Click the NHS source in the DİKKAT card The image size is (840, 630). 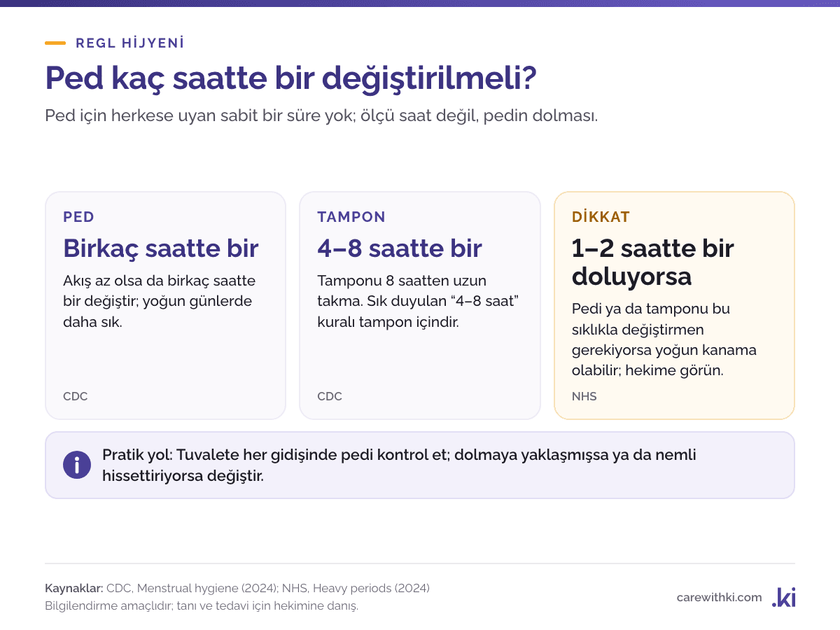584,396
